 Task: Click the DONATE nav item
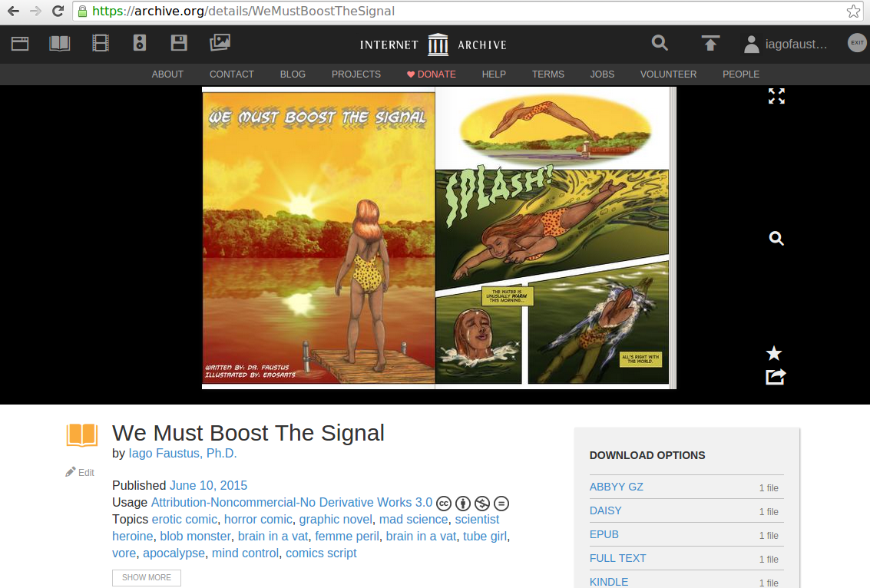(431, 74)
